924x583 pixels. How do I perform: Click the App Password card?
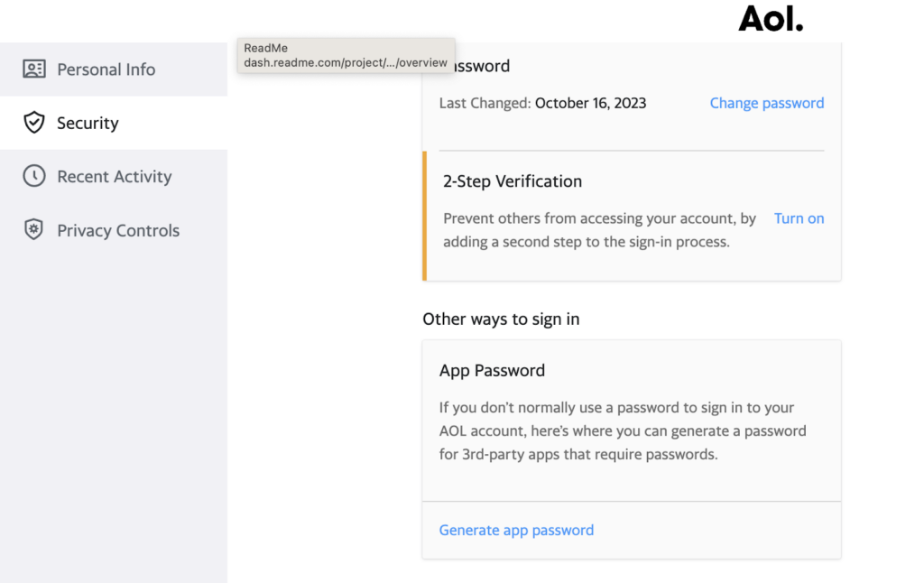[x=631, y=421]
